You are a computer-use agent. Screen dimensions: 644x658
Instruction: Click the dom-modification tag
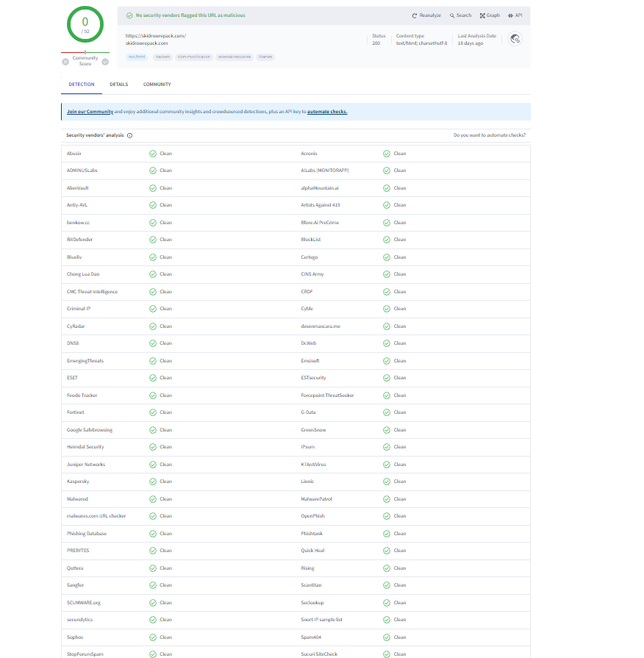(x=194, y=56)
